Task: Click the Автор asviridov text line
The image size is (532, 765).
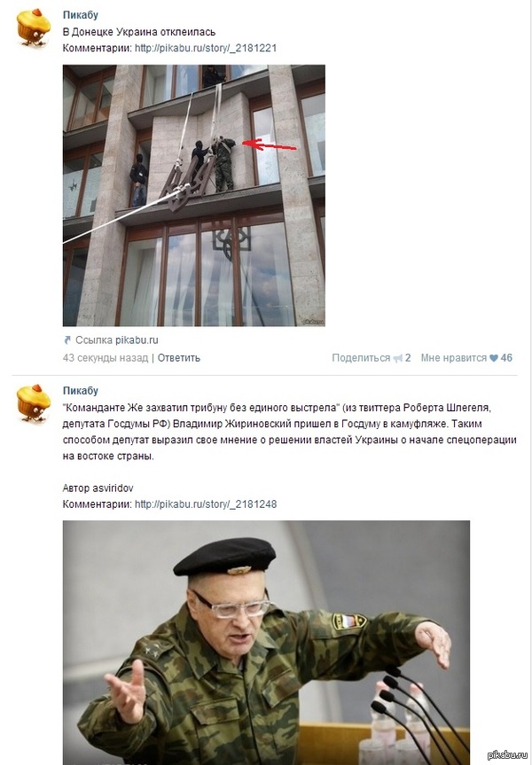Action: click(98, 488)
